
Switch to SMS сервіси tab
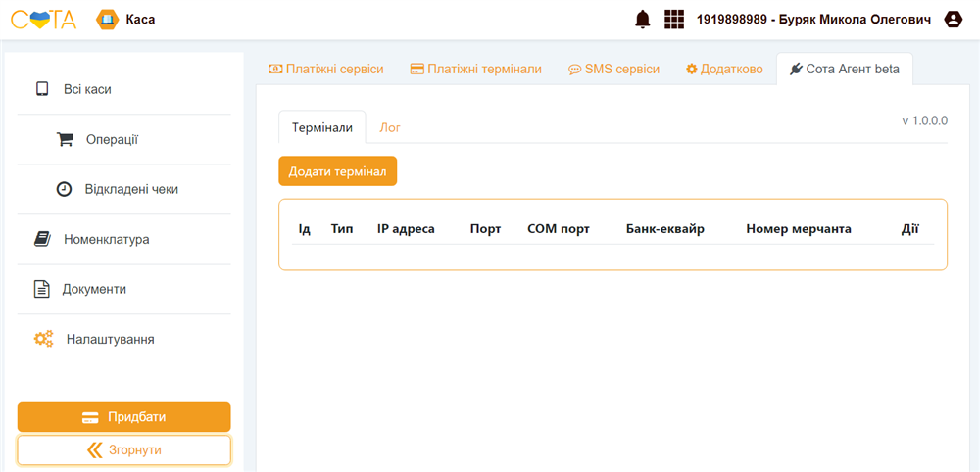coord(613,69)
